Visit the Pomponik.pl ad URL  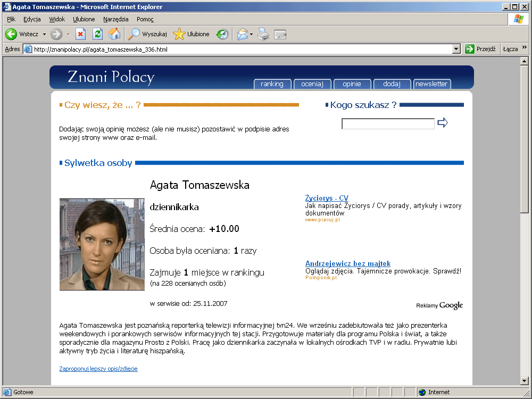click(321, 278)
